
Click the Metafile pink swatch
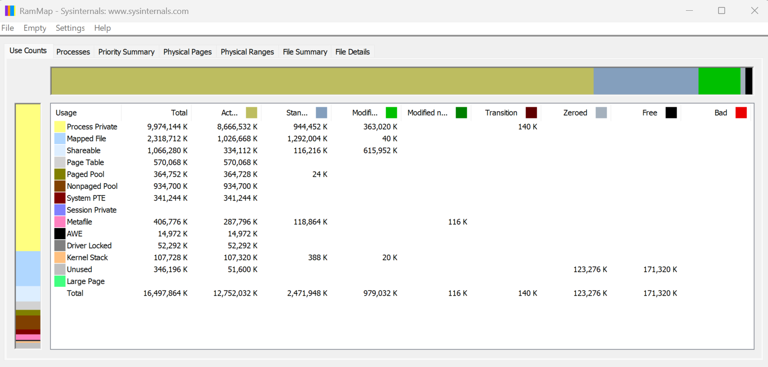point(60,222)
